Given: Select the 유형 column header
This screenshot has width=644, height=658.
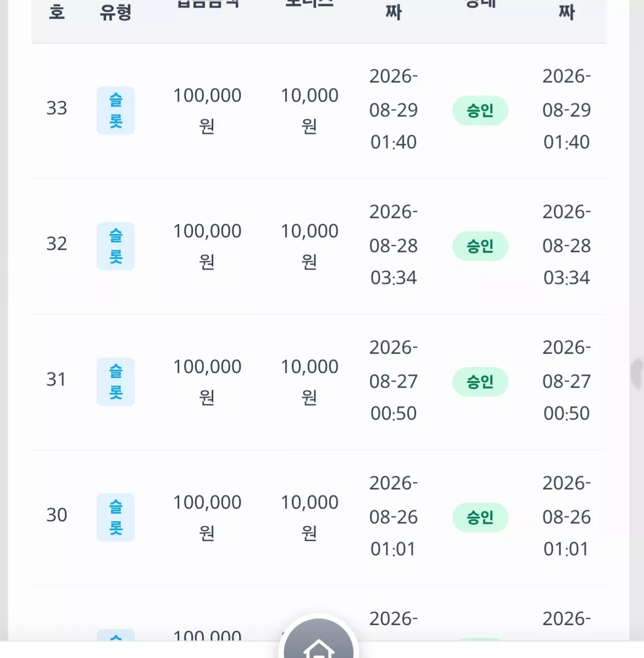Looking at the screenshot, I should (x=115, y=13).
